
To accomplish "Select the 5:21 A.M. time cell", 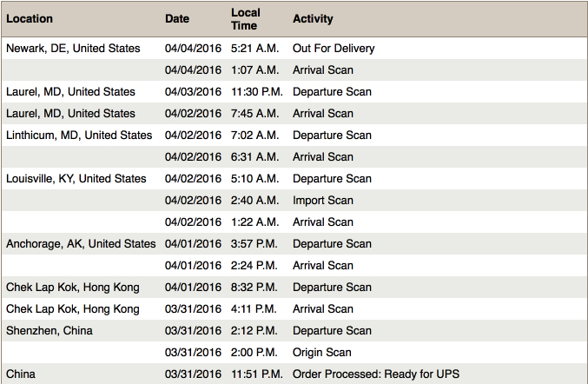I will click(x=255, y=49).
